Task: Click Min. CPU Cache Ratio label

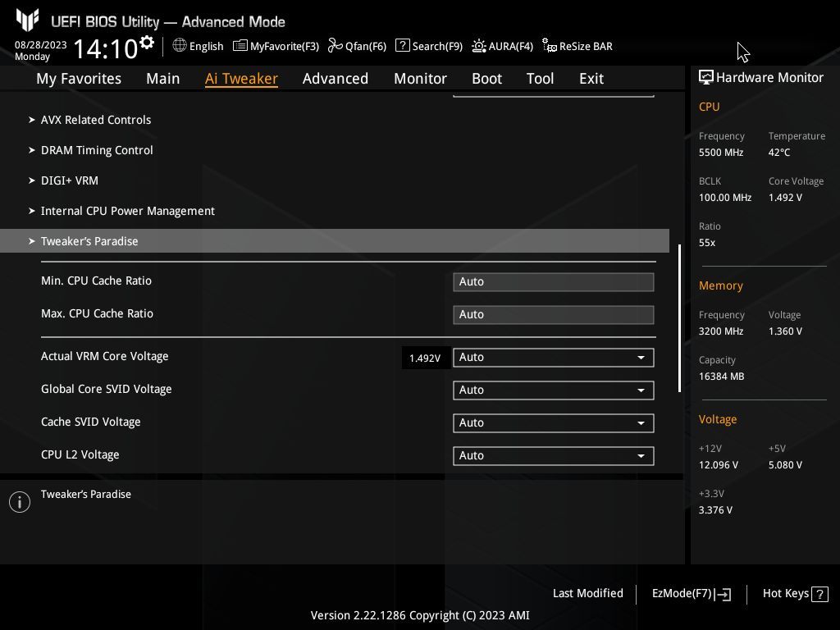Action: (97, 281)
